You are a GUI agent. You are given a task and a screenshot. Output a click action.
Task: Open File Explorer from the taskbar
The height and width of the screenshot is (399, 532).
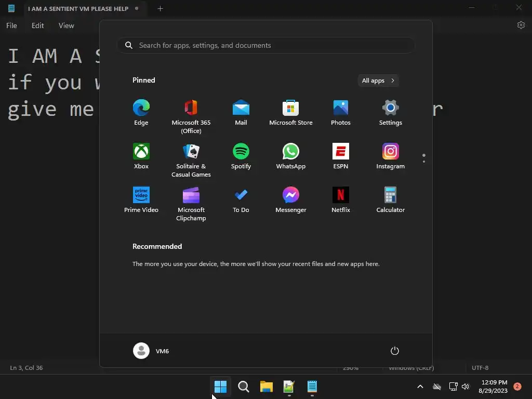267,387
